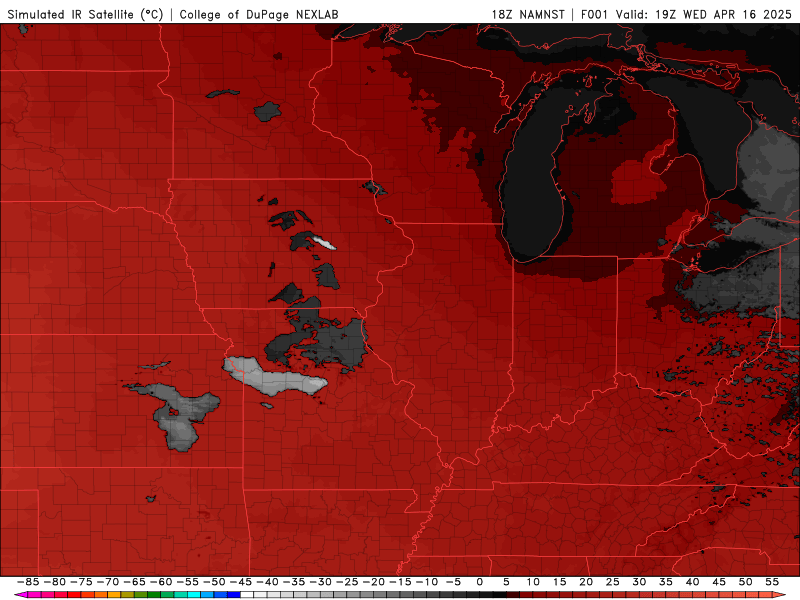Screen dimensions: 800x600
Task: Click the magenta cold-end arrow of the color bar
Action: 21,595
